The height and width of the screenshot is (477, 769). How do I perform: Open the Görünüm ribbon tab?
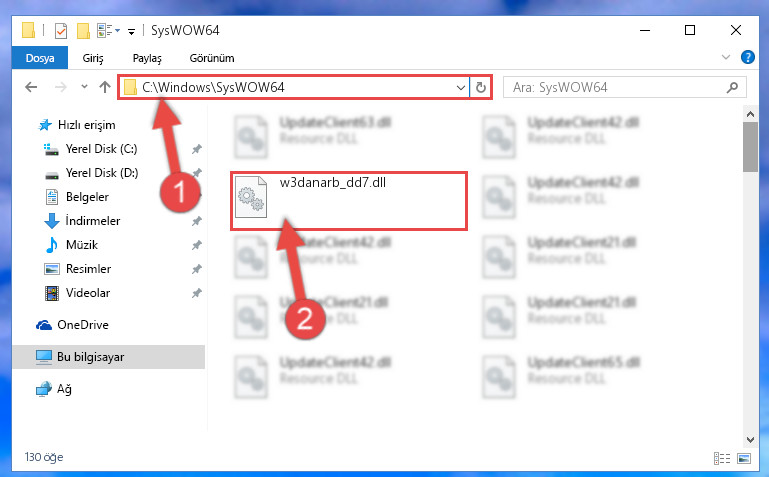tap(212, 58)
